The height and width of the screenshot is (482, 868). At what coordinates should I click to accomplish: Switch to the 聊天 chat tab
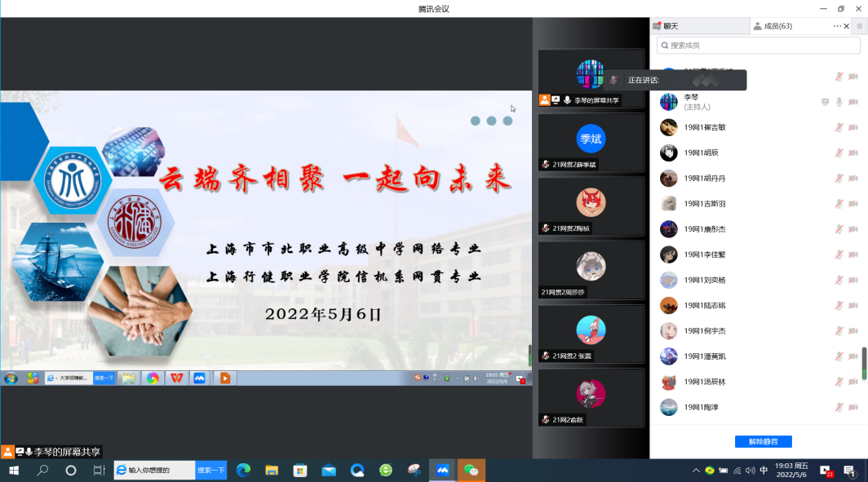[x=670, y=26]
